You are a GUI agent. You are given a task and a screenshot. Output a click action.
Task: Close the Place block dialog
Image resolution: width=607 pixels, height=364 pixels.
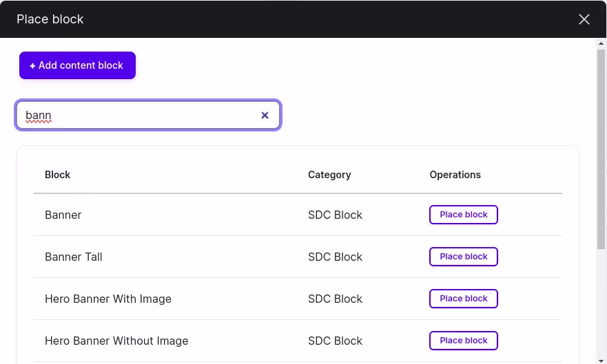[584, 19]
